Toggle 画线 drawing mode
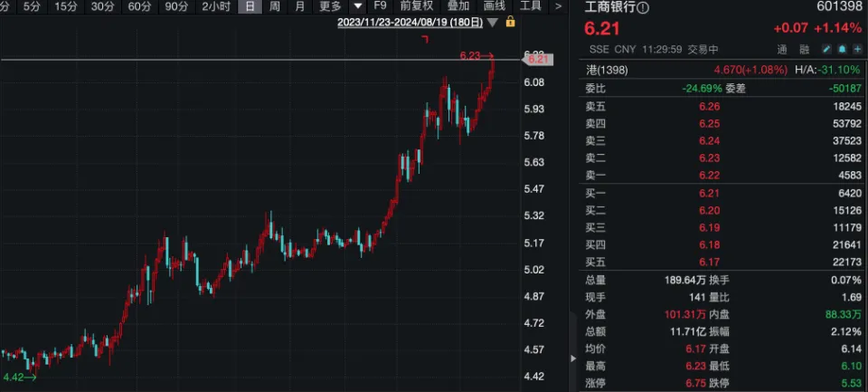Image resolution: width=868 pixels, height=392 pixels. tap(495, 6)
